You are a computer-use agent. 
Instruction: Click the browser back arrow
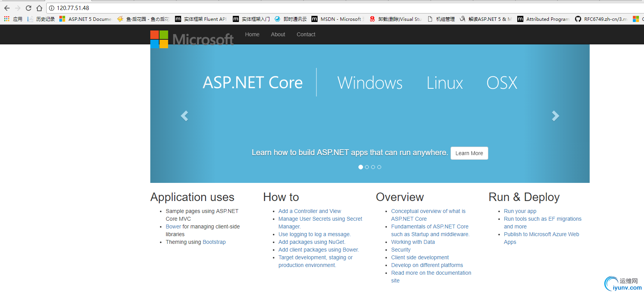(x=7, y=8)
